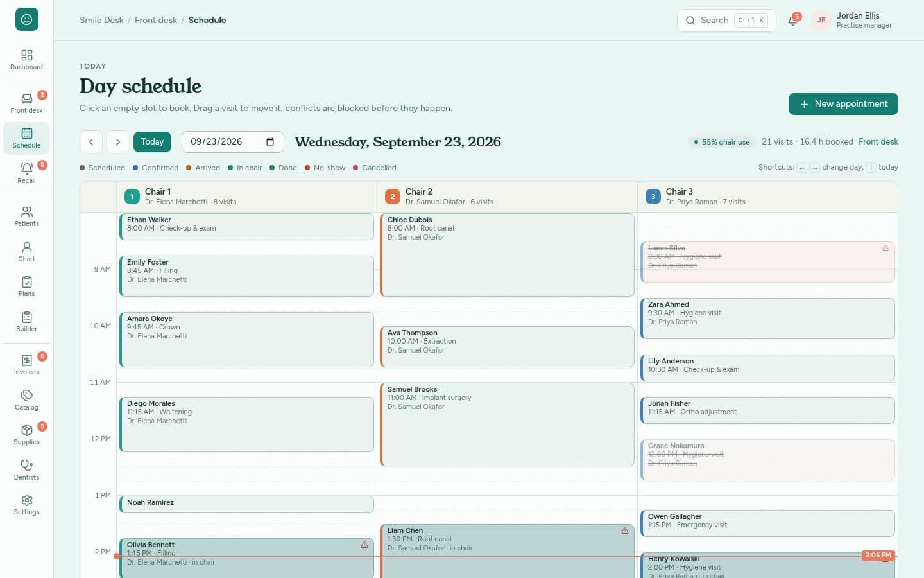Click the warning icon on Lucas Silva's visit
Image resolution: width=924 pixels, height=578 pixels.
point(886,248)
